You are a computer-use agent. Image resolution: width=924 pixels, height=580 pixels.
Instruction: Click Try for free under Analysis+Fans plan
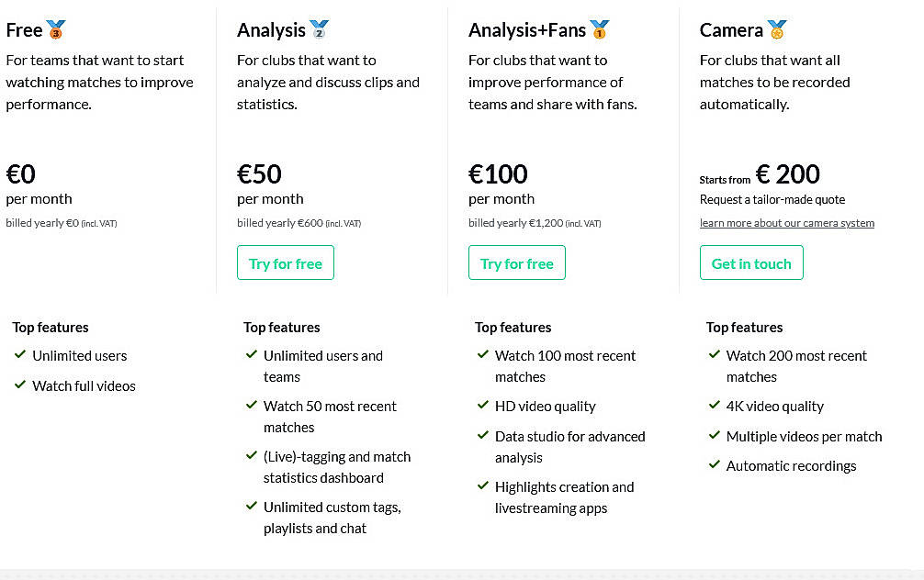[x=517, y=262]
